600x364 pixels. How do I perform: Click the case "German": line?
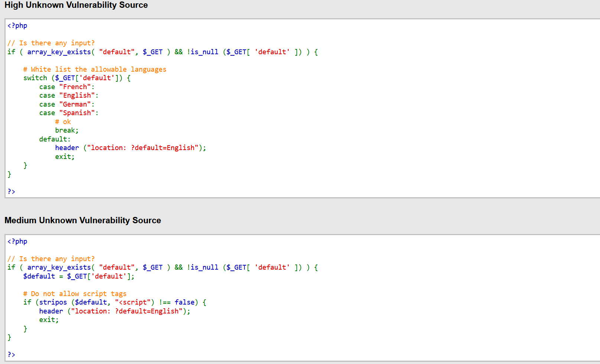pyautogui.click(x=67, y=104)
